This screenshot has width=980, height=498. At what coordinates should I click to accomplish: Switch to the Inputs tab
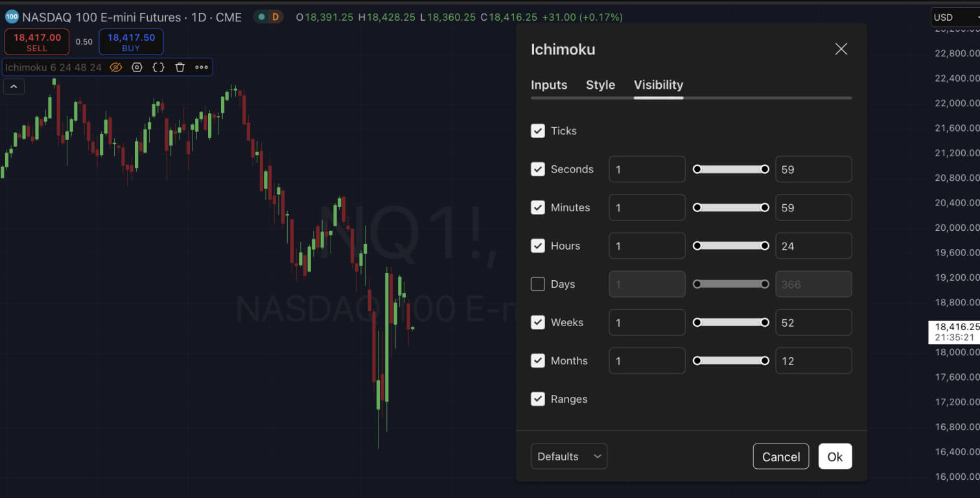click(x=549, y=85)
